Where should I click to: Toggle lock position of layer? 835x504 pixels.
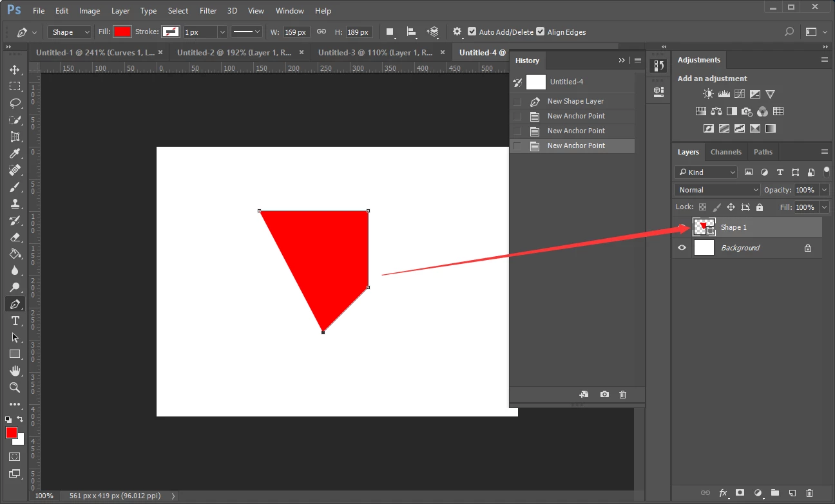click(x=731, y=207)
